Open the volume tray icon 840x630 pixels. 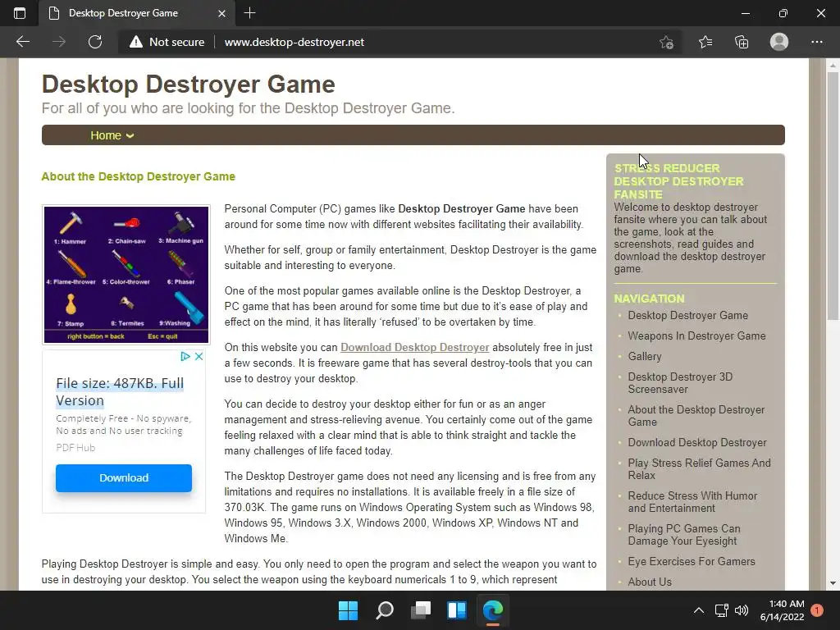click(742, 610)
